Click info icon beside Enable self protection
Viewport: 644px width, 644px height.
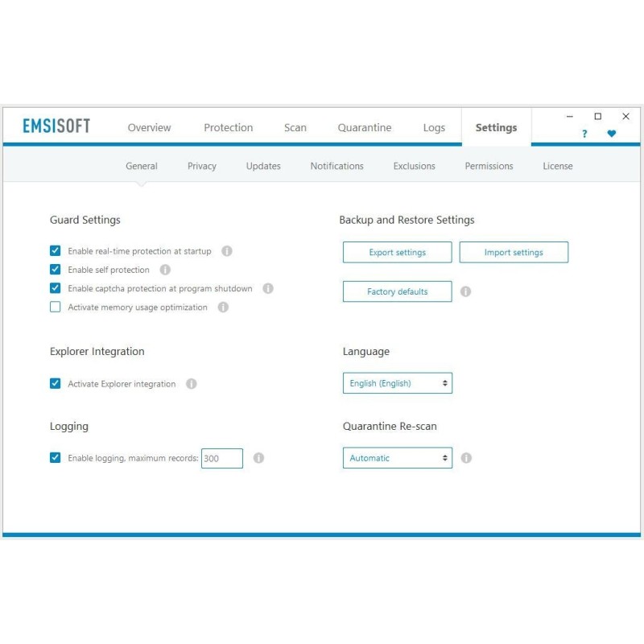coord(163,270)
